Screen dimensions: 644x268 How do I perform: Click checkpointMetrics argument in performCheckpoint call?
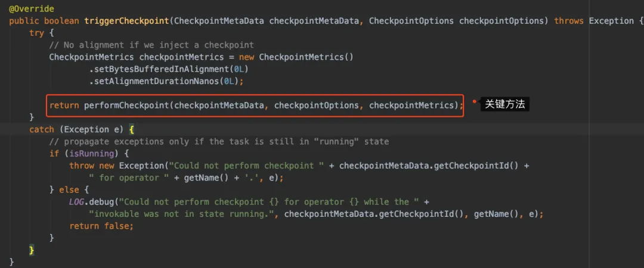(411, 105)
